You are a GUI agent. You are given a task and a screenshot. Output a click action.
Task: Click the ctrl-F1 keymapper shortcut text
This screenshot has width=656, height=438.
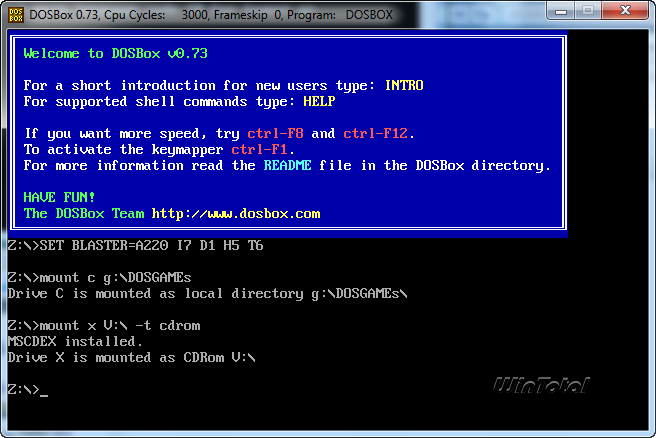(x=259, y=149)
